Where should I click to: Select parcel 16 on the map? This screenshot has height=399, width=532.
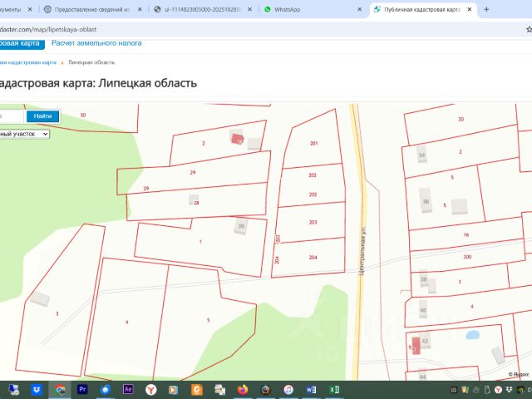pos(466,234)
